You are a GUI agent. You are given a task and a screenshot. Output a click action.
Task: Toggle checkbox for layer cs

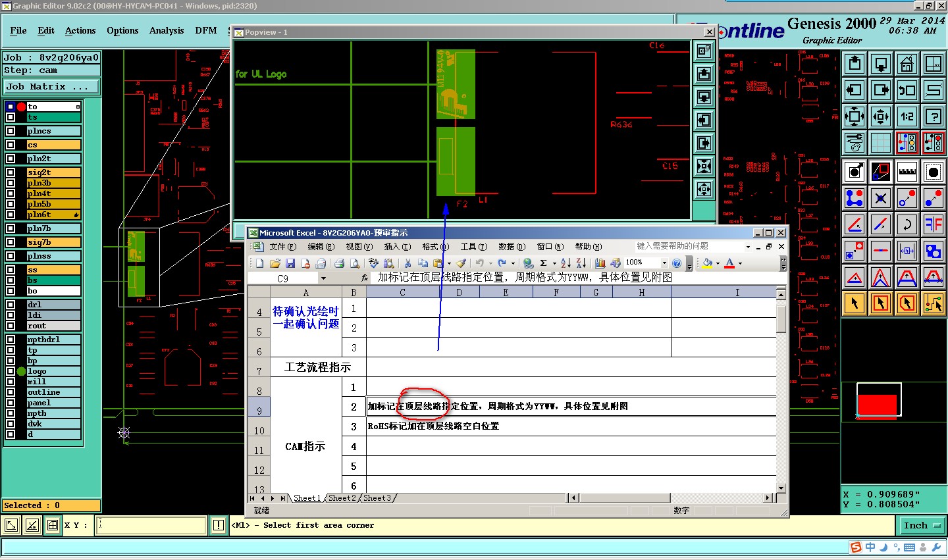point(11,145)
